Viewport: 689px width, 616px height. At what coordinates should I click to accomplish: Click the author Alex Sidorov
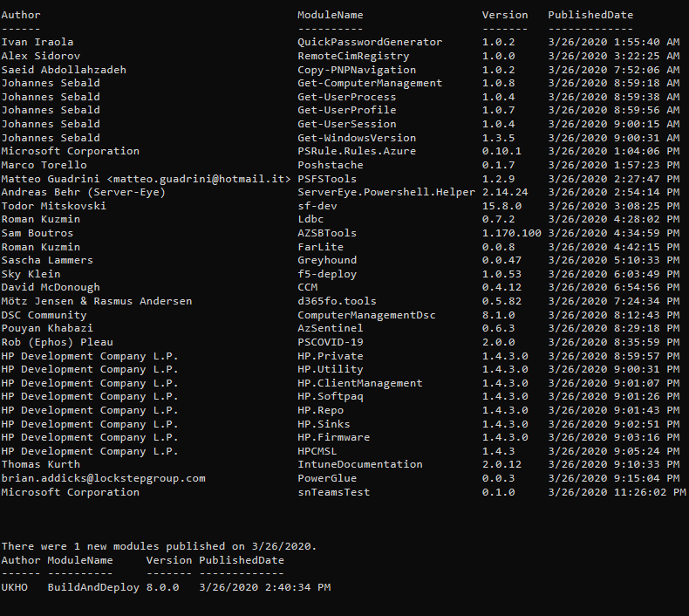click(x=40, y=57)
